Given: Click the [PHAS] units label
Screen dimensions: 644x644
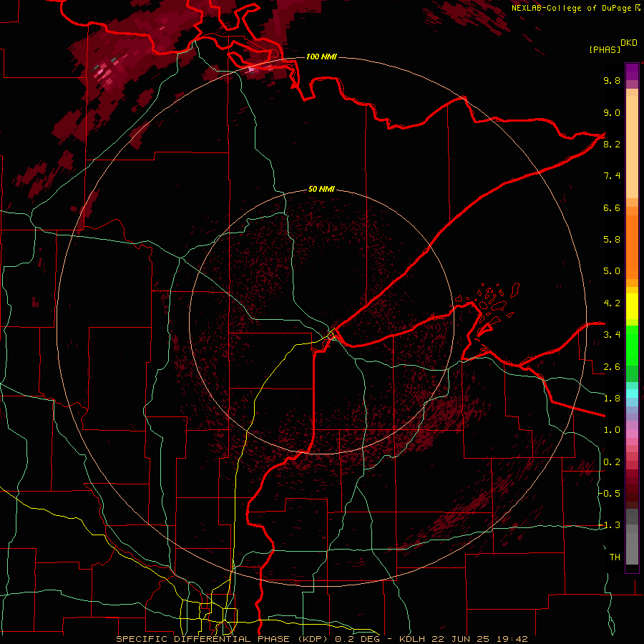Looking at the screenshot, I should pyautogui.click(x=605, y=49).
